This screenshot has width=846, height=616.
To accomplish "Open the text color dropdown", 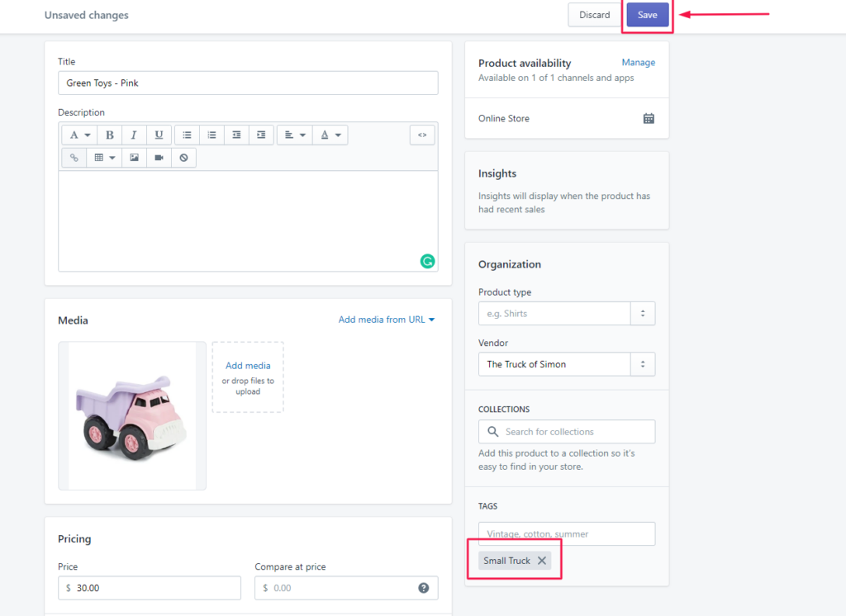I will pyautogui.click(x=330, y=135).
